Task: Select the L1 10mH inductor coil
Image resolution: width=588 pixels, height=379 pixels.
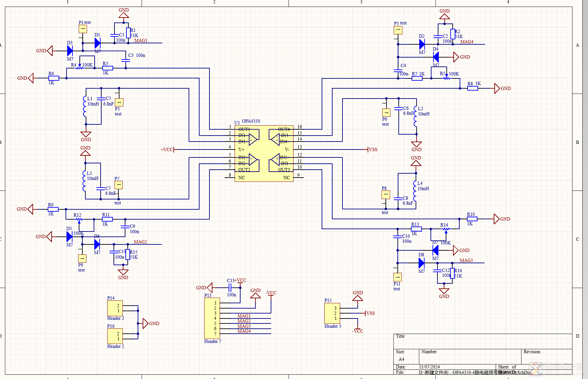Action: [x=85, y=106]
